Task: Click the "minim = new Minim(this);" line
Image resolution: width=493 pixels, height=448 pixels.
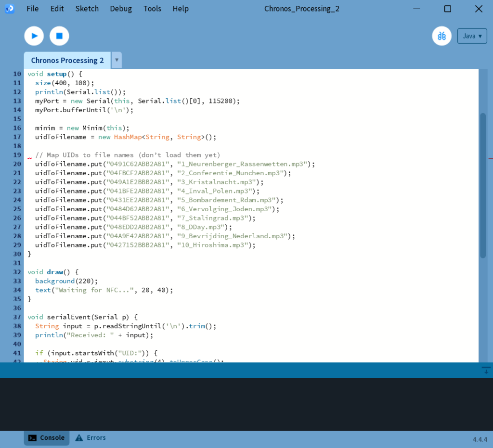Action: click(x=82, y=128)
